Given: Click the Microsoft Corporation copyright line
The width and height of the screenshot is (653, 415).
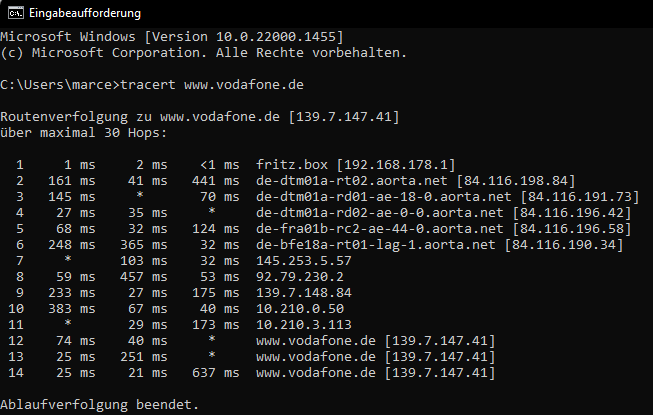Looking at the screenshot, I should point(204,51).
